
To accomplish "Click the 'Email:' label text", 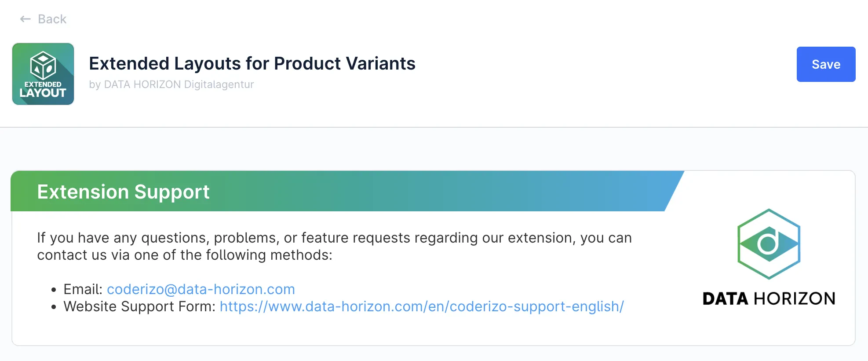I will [83, 289].
